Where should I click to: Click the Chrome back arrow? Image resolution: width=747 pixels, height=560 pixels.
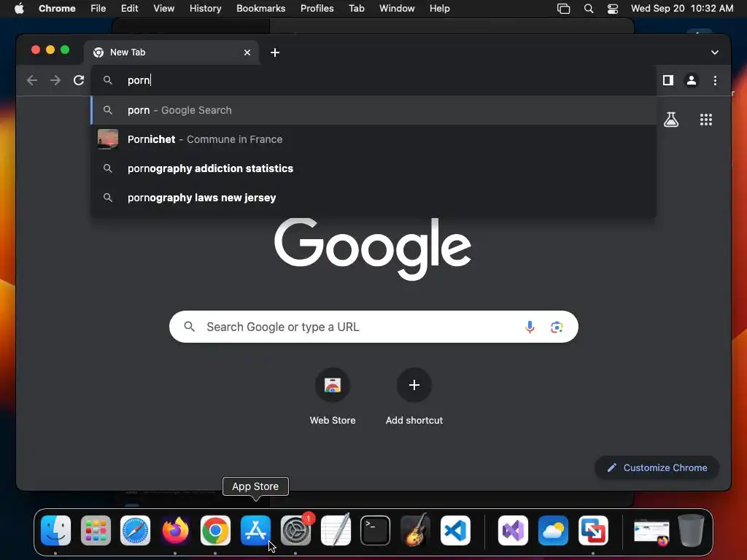(32, 80)
